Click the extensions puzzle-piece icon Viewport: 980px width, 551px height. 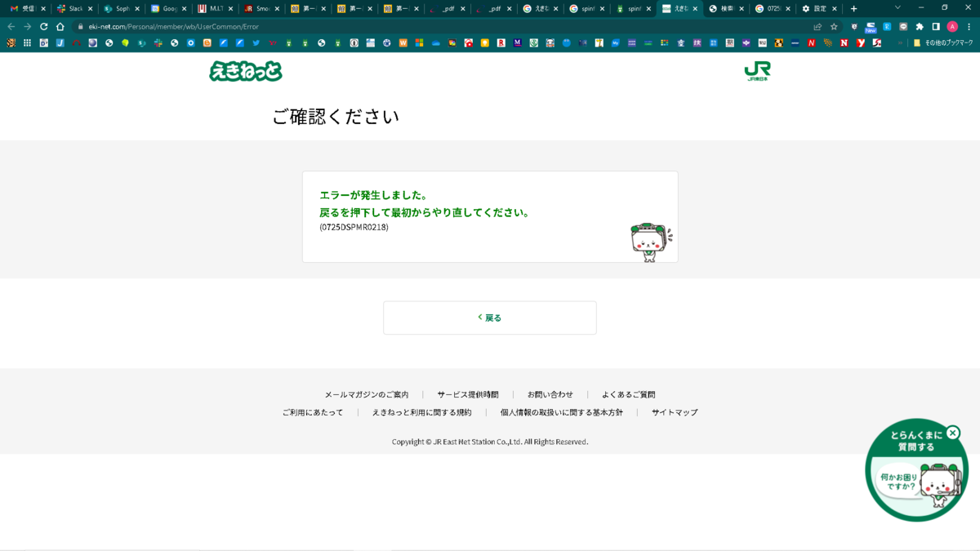920,26
